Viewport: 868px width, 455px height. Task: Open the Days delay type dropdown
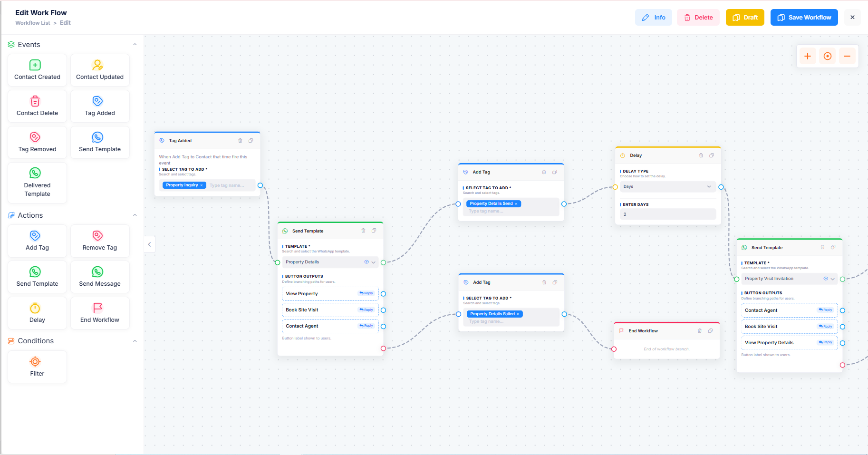(667, 186)
